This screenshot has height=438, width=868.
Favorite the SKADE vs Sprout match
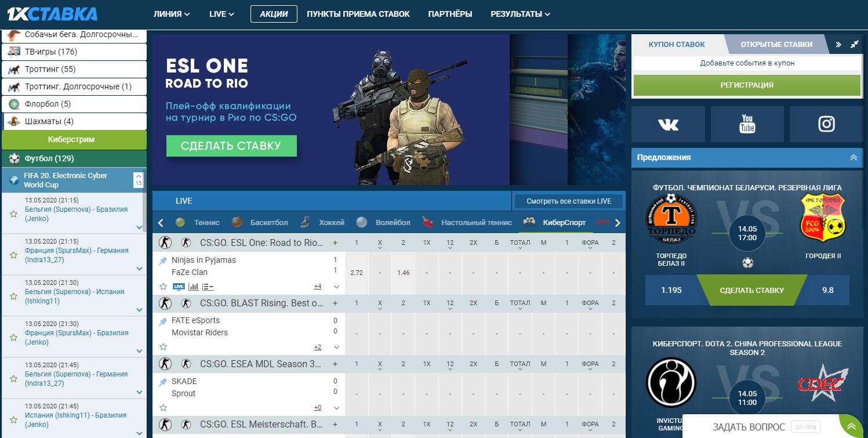[x=164, y=407]
